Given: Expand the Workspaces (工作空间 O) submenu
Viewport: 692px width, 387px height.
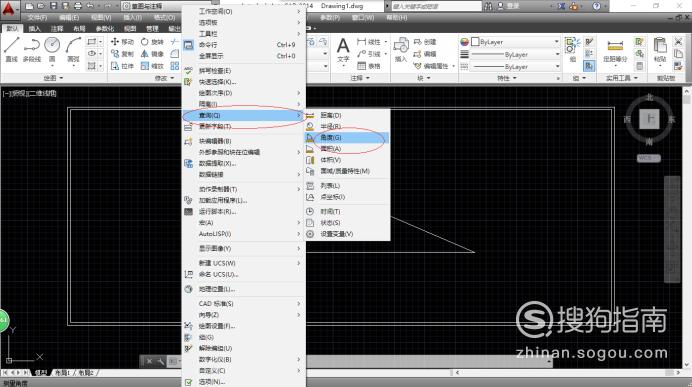Looking at the screenshot, I should 244,11.
